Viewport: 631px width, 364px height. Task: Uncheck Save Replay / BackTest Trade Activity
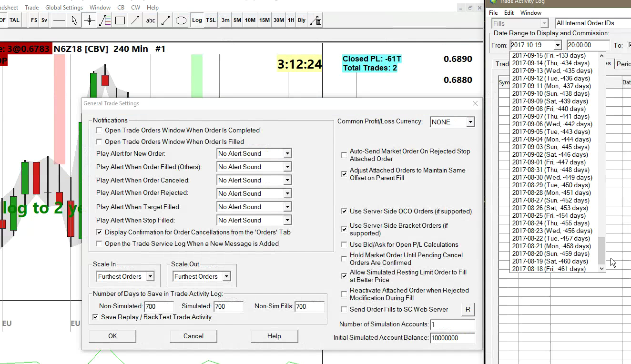click(95, 317)
